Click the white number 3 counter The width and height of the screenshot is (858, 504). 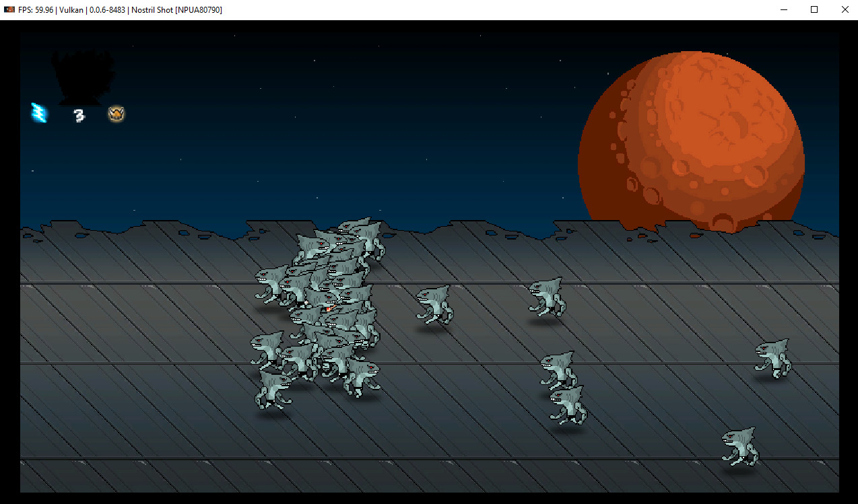[x=79, y=116]
